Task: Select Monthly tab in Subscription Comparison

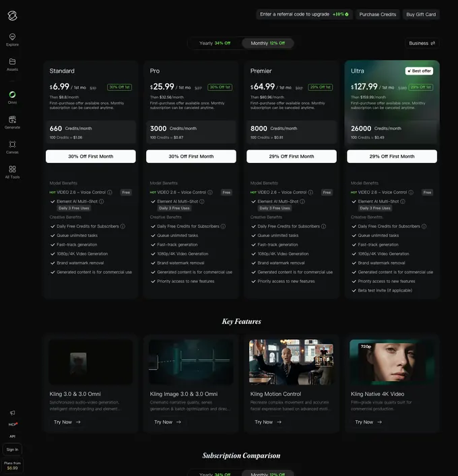Action: coord(267,474)
